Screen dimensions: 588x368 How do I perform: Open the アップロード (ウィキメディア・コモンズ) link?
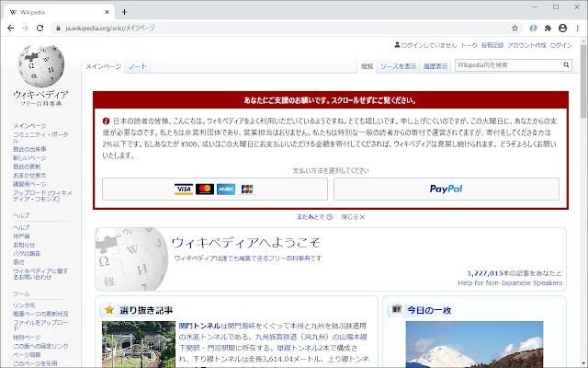click(42, 196)
